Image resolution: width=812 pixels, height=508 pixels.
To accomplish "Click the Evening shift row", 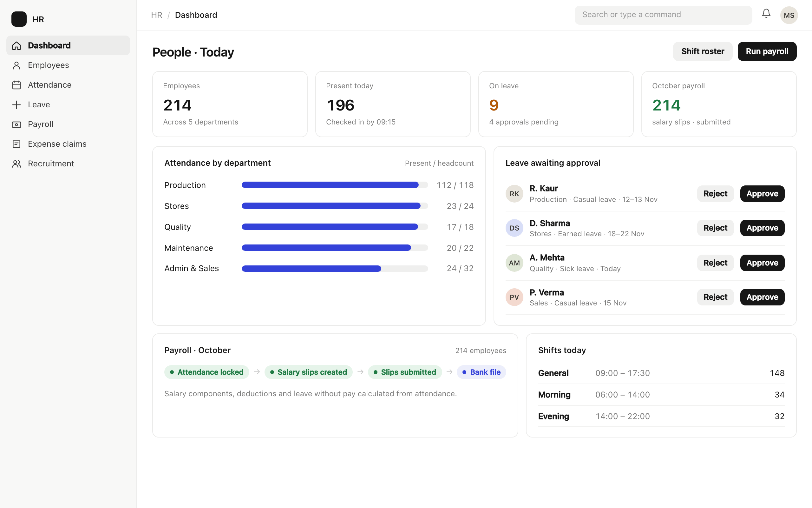I will click(661, 416).
